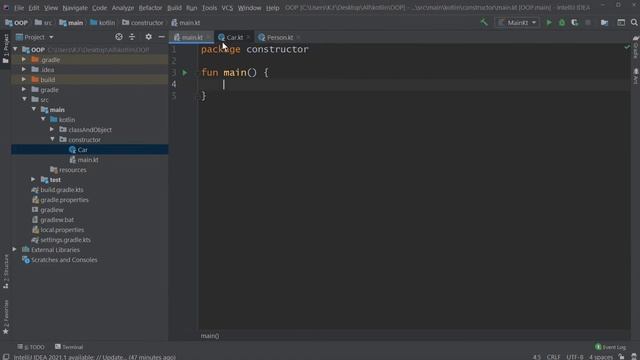Click the 1: Project side tab
The image size is (640, 360).
6,48
